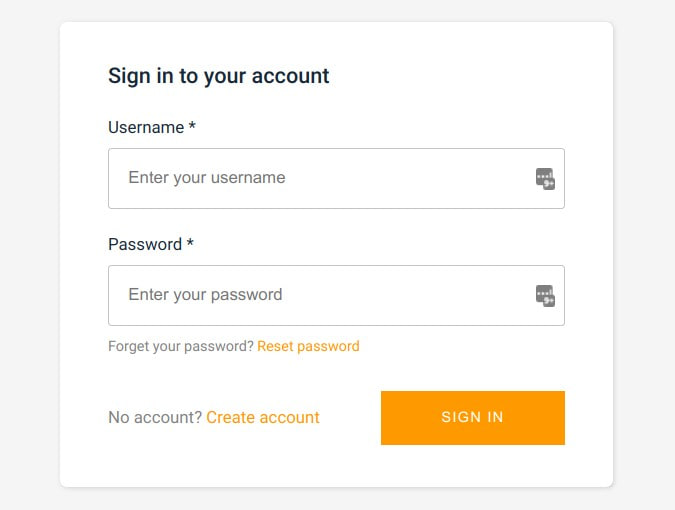Click the required asterisk beside Username
The image size is (675, 510).
click(192, 128)
